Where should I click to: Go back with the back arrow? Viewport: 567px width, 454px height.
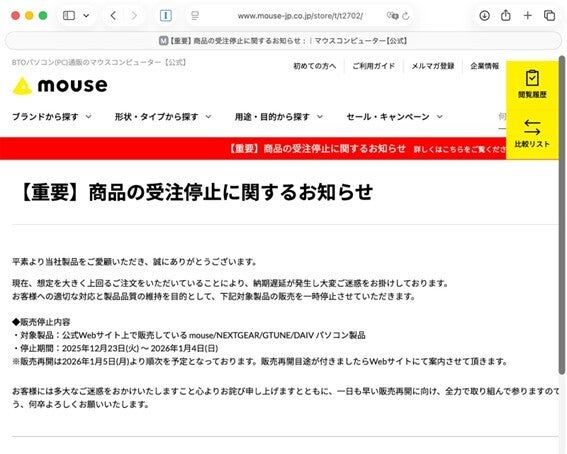coord(113,16)
